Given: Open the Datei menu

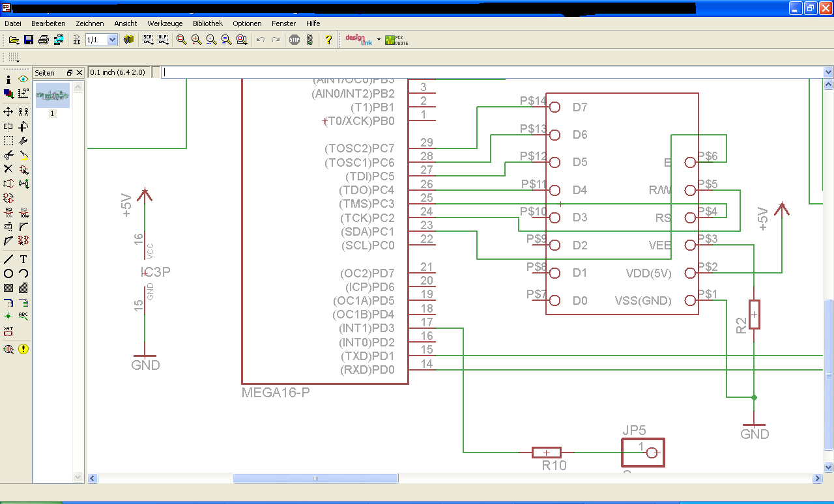Looking at the screenshot, I should click(13, 23).
